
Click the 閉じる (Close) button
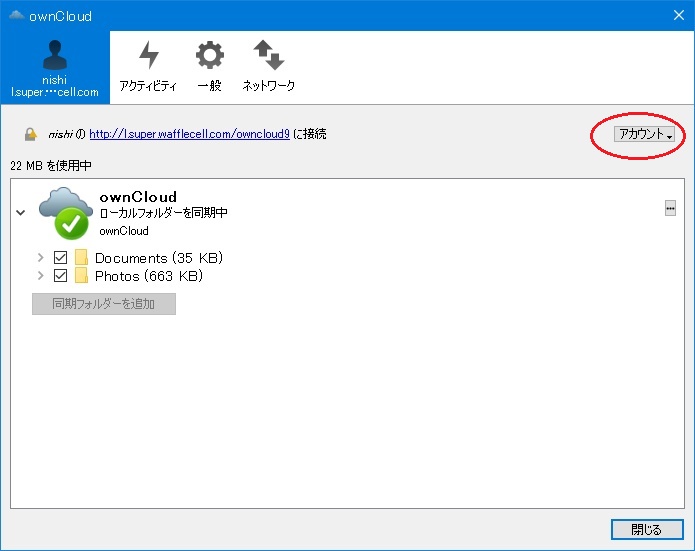(x=647, y=530)
